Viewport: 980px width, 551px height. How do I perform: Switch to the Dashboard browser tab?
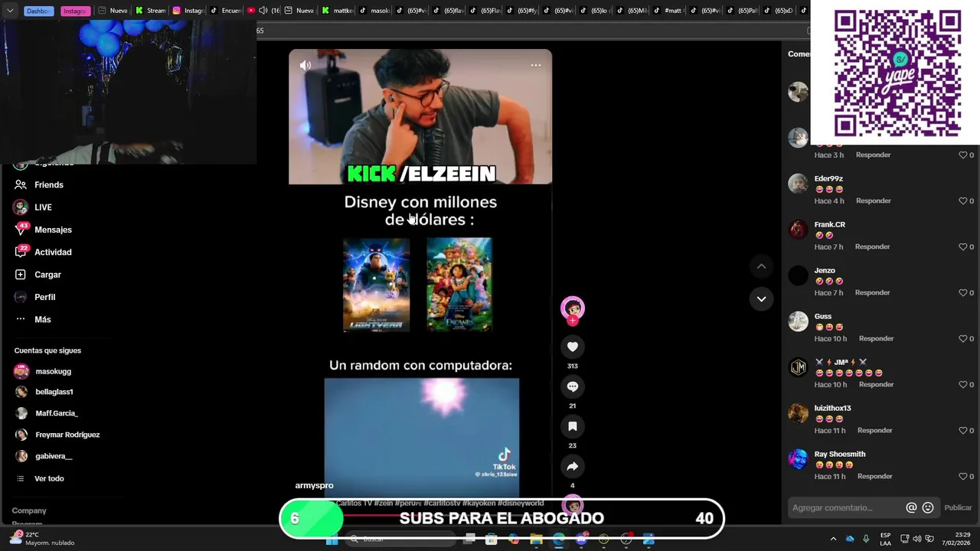(x=38, y=11)
